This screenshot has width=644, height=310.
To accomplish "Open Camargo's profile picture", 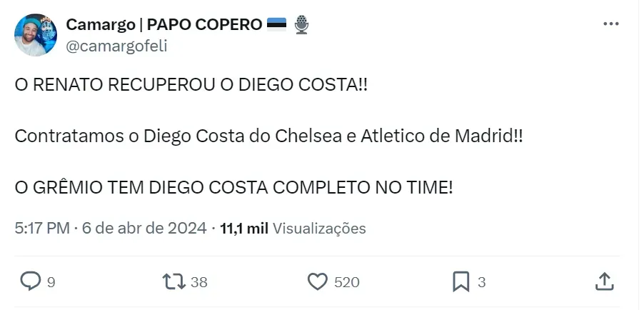I will [36, 35].
